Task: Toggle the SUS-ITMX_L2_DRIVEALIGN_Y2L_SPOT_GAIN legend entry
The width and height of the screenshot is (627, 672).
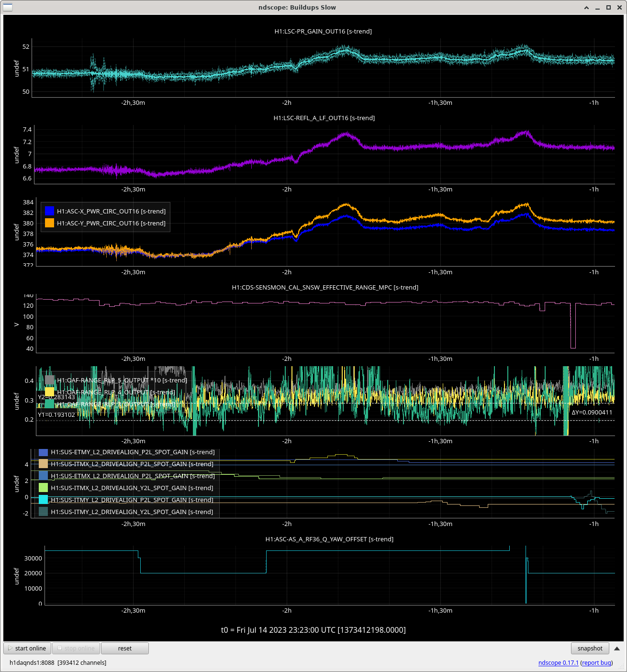Action: pos(132,488)
